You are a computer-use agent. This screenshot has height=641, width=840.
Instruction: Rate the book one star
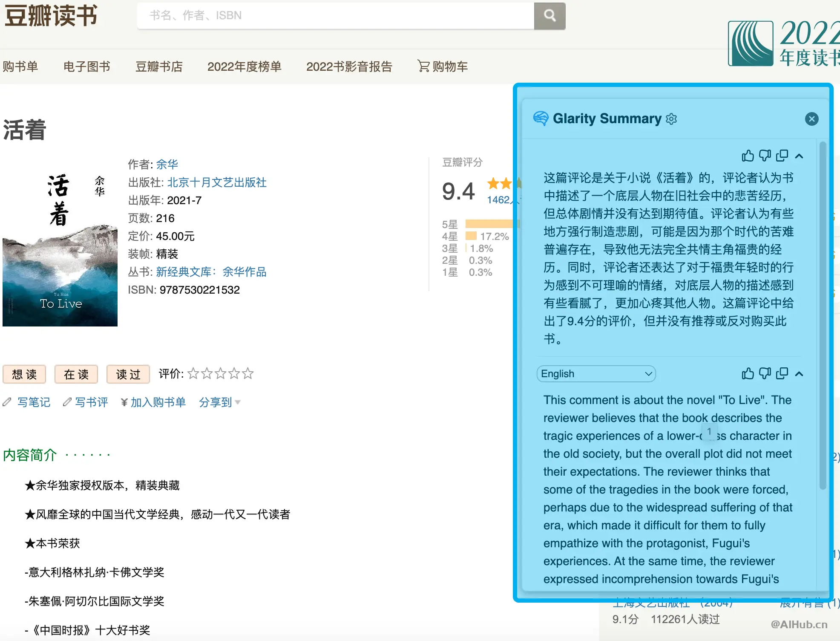[193, 374]
